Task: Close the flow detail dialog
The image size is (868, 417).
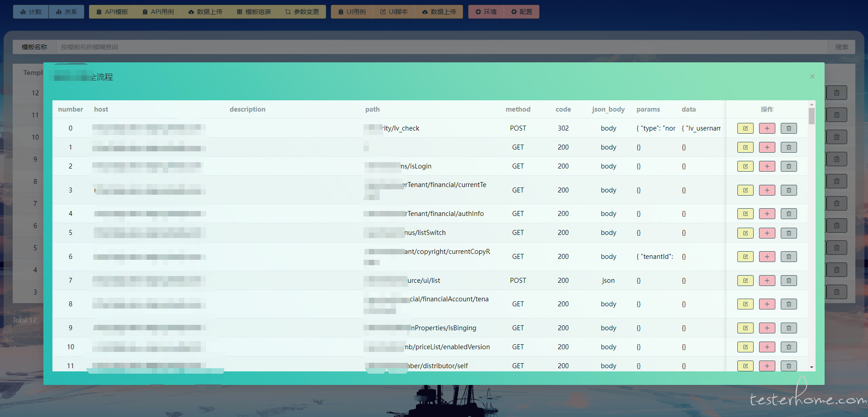Action: pos(812,76)
